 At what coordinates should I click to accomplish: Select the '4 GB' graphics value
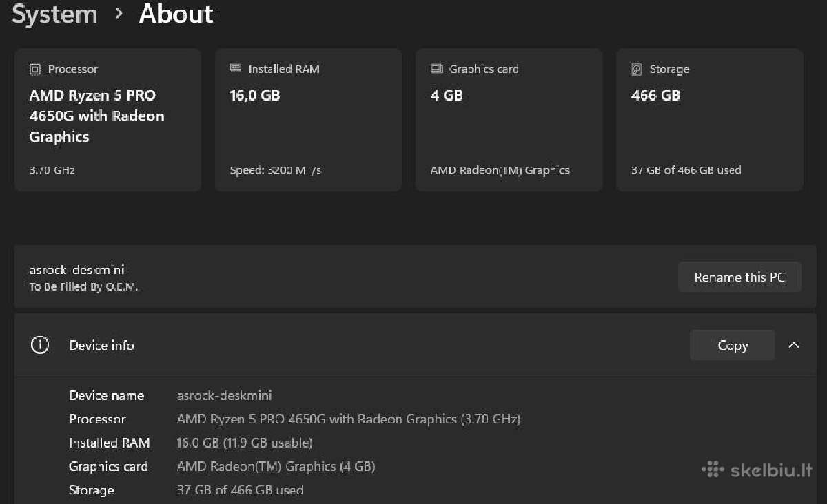(x=447, y=96)
